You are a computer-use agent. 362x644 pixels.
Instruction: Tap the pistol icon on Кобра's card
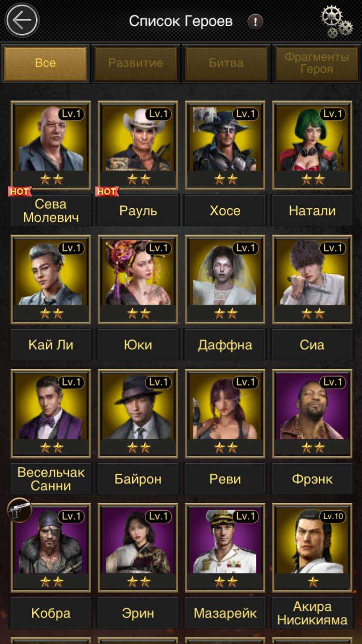[19, 509]
